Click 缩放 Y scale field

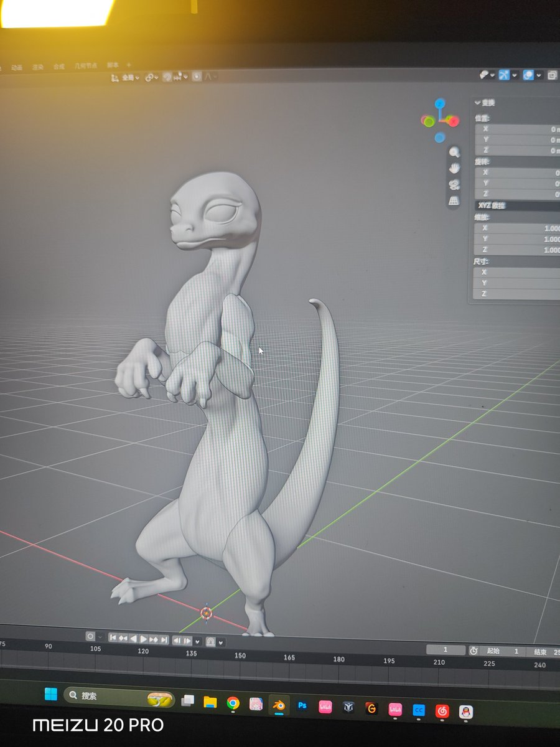coord(518,239)
